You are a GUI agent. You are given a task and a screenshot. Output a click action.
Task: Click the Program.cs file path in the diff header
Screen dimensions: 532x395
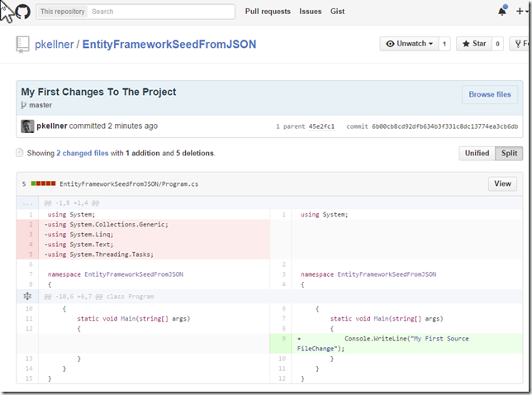click(129, 184)
